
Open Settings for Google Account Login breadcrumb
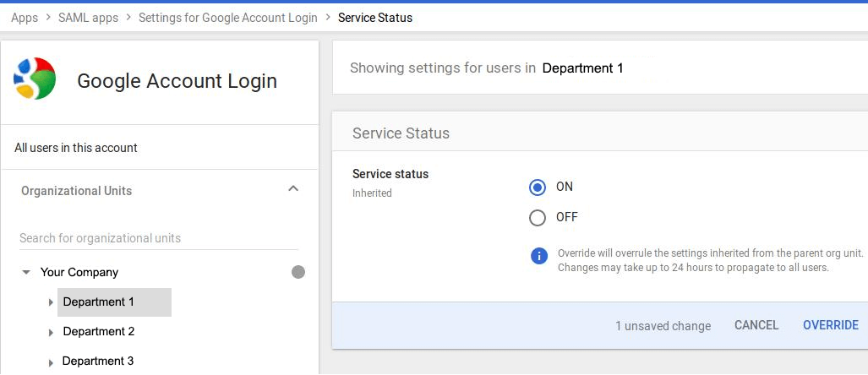[228, 18]
